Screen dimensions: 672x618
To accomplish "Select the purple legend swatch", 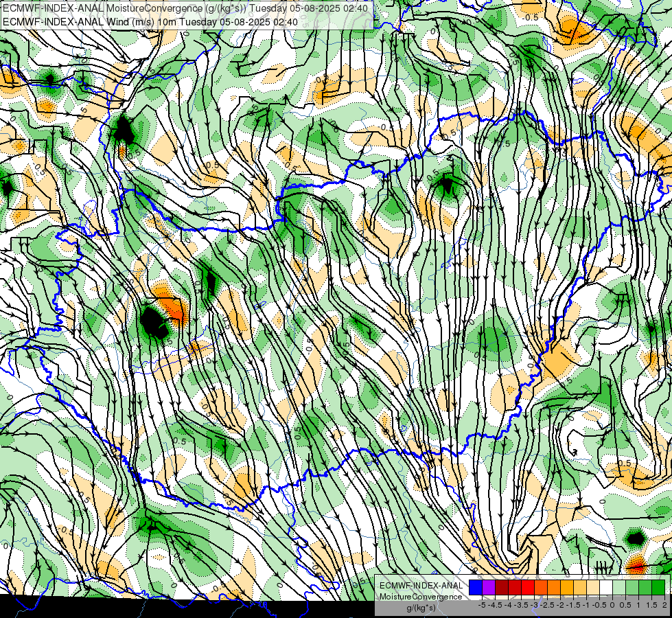I will (489, 587).
